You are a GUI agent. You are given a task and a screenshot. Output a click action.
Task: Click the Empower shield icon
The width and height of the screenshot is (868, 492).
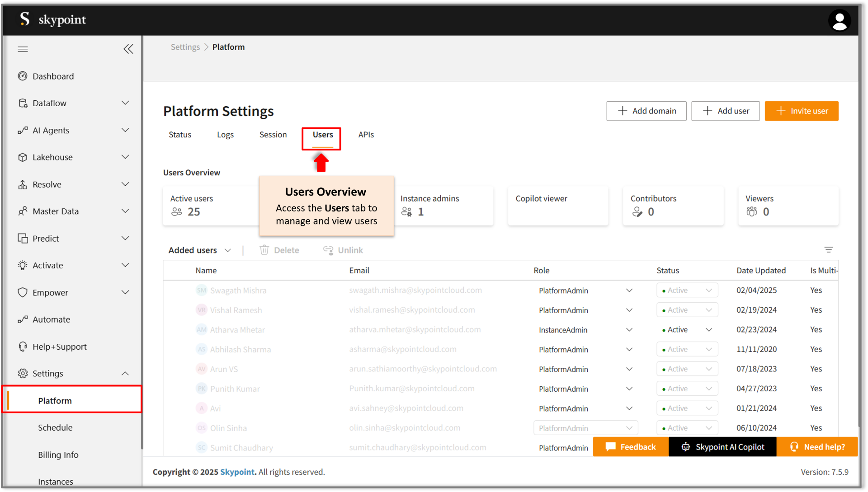[x=23, y=292]
